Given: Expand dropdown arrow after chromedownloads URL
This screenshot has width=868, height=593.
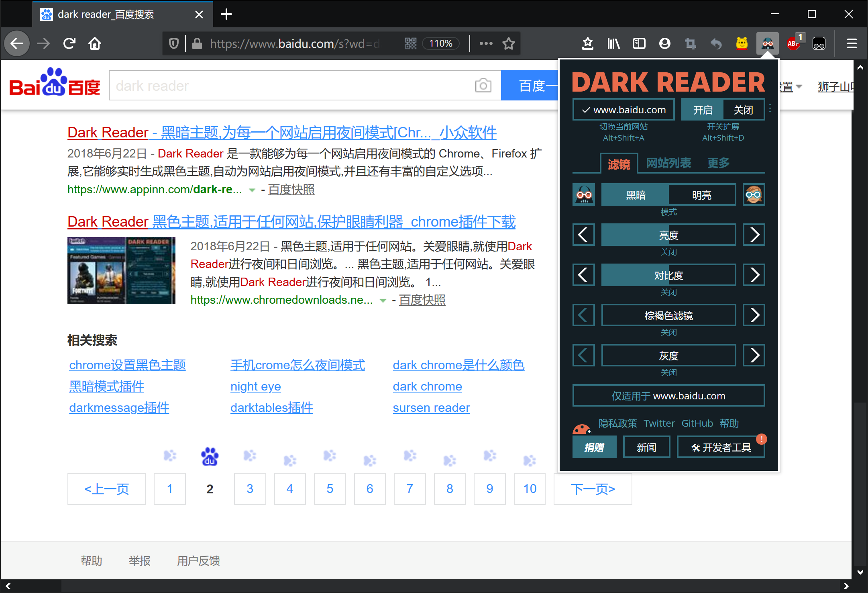Looking at the screenshot, I should (x=383, y=301).
